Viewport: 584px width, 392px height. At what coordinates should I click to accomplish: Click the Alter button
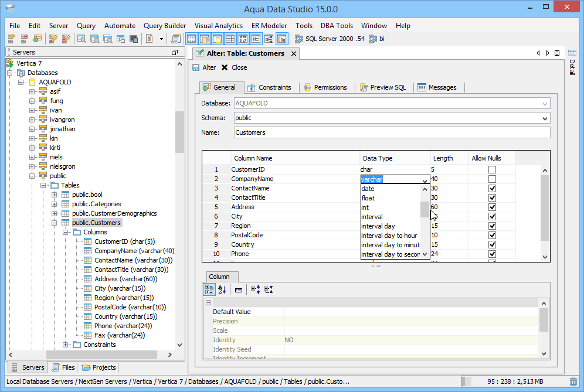[204, 67]
